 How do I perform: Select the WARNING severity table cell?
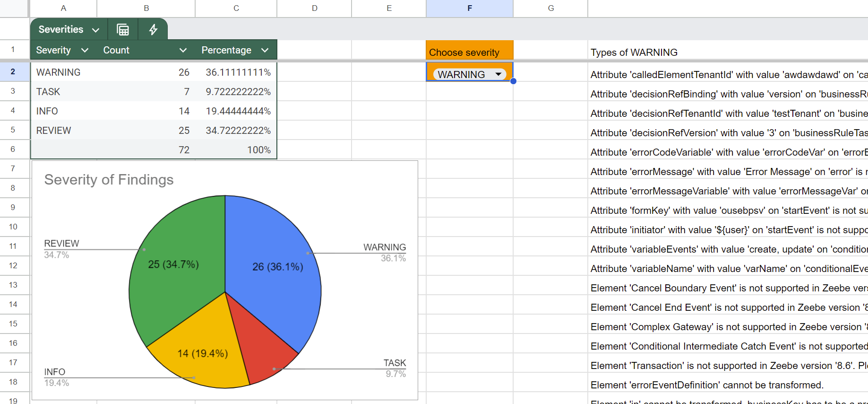tap(64, 72)
